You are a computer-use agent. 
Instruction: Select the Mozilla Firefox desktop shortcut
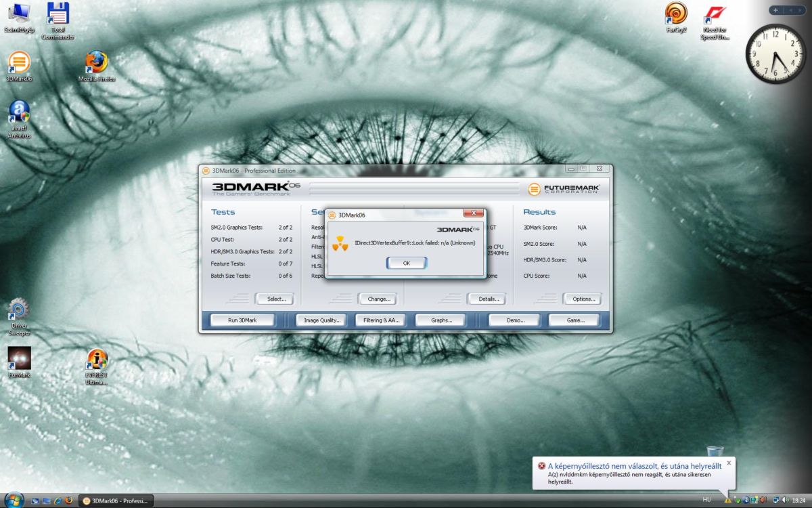[x=97, y=66]
